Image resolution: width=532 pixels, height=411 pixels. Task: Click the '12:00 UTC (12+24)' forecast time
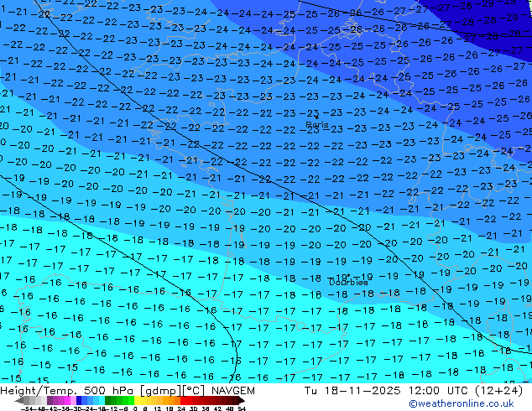(466, 391)
